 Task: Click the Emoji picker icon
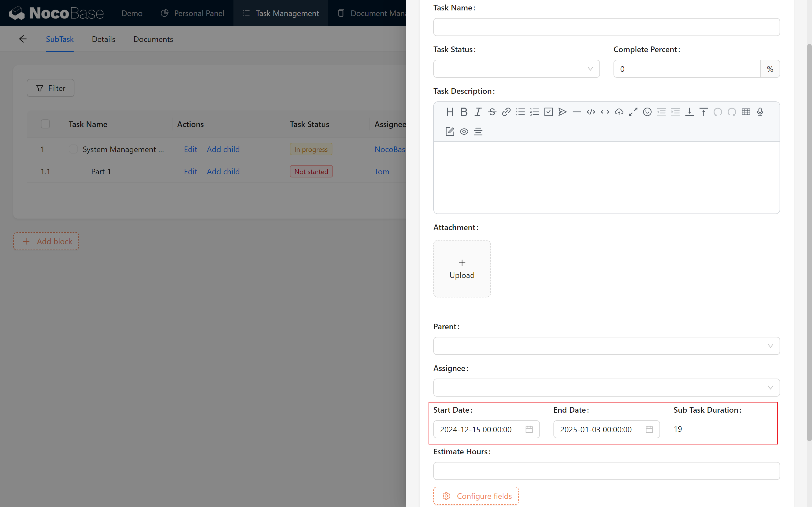pyautogui.click(x=647, y=112)
